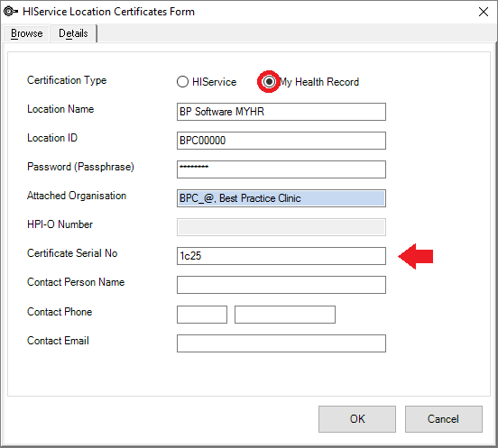Image resolution: width=498 pixels, height=448 pixels.
Task: Click the OK button
Action: click(x=357, y=419)
